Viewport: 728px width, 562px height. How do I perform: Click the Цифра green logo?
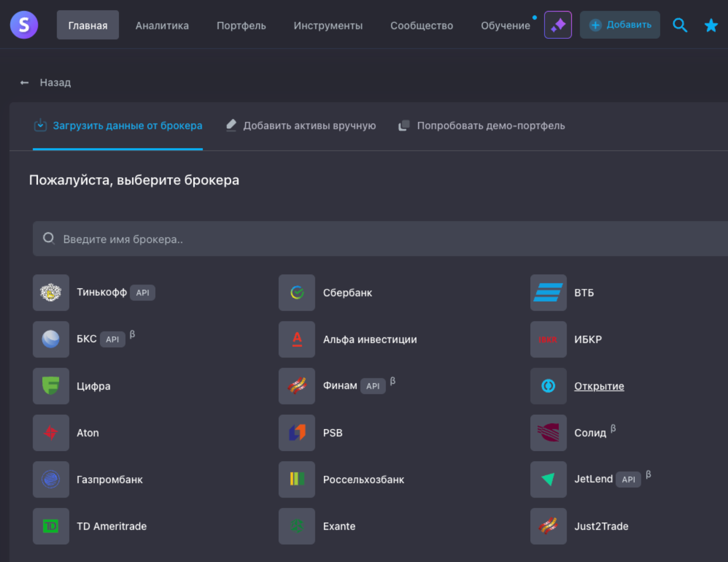point(51,386)
